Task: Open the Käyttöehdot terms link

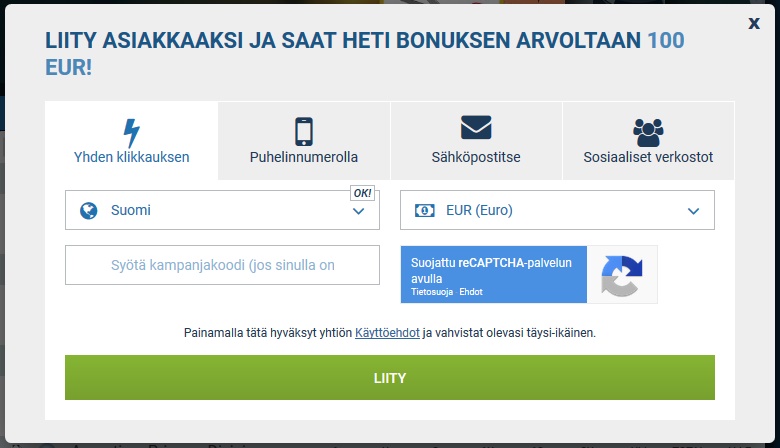Action: pyautogui.click(x=387, y=333)
